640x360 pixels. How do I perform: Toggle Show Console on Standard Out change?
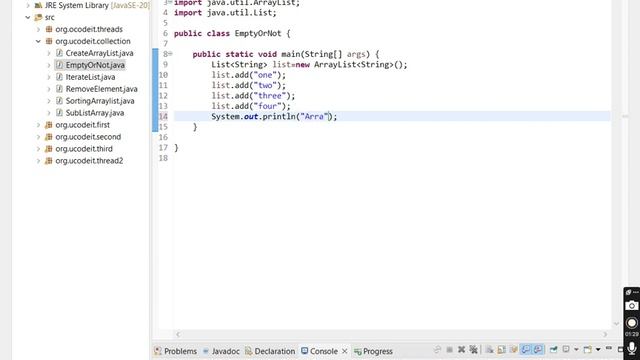point(525,350)
